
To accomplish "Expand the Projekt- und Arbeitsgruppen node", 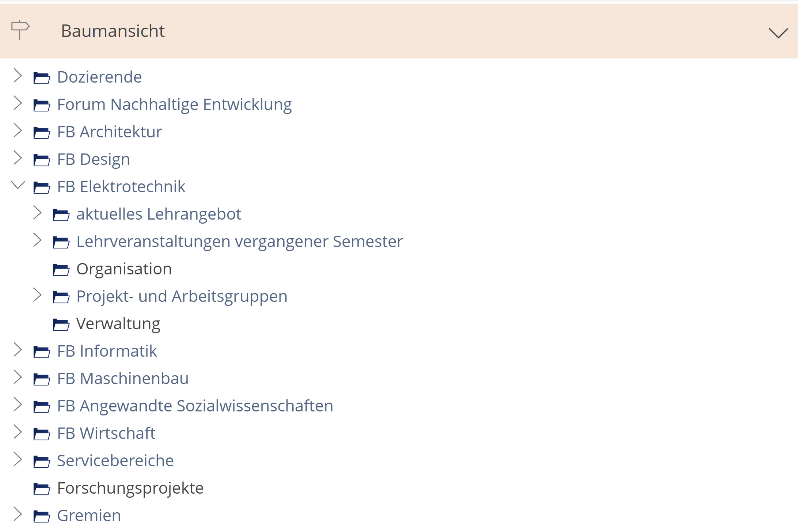I will (x=38, y=296).
